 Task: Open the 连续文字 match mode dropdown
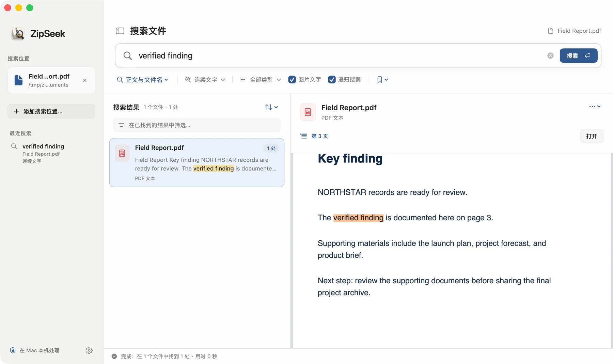tap(205, 80)
